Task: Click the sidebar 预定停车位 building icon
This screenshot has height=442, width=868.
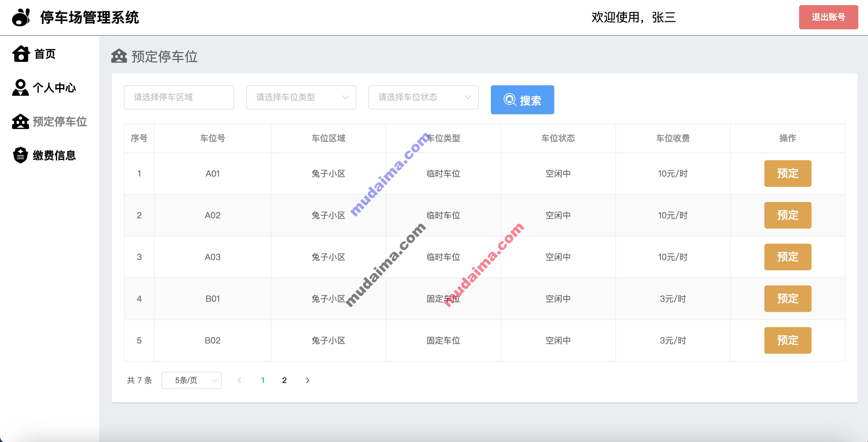Action: [x=21, y=121]
